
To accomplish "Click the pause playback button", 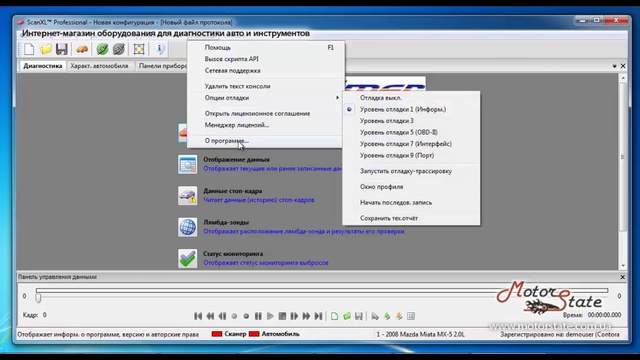I will (258, 316).
